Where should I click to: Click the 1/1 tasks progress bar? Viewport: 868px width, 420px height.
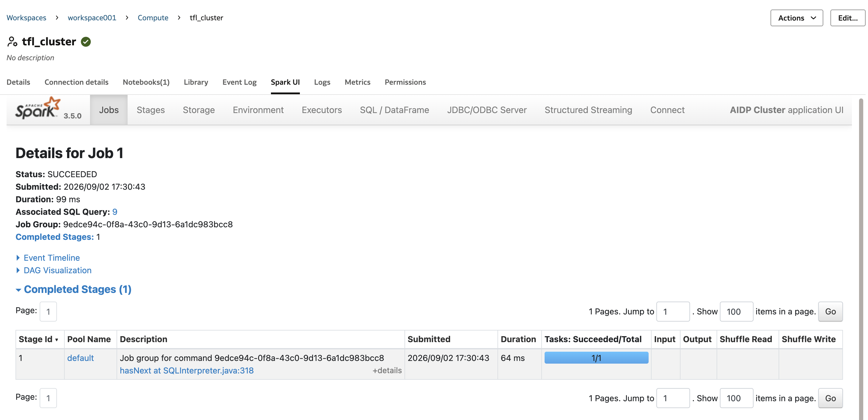pos(596,358)
